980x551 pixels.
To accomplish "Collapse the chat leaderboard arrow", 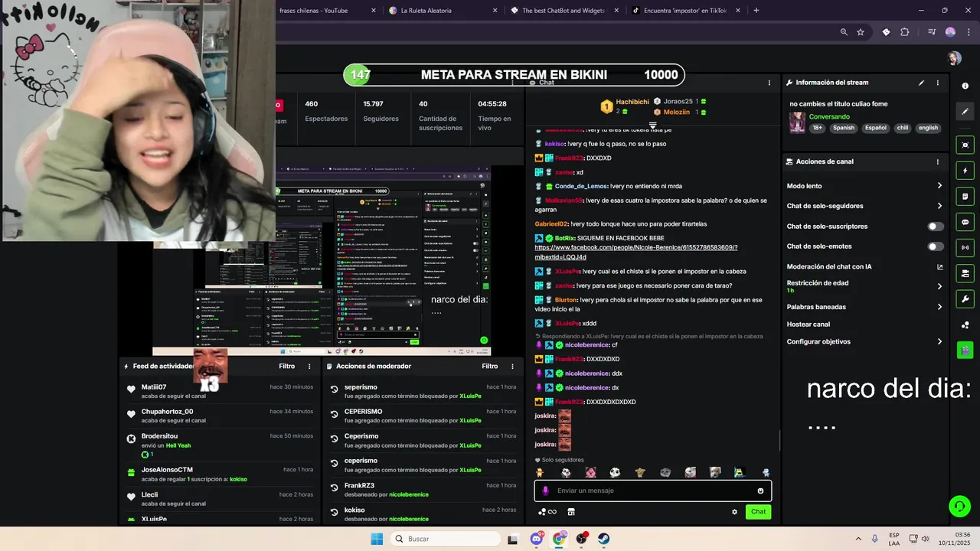I will click(x=653, y=126).
